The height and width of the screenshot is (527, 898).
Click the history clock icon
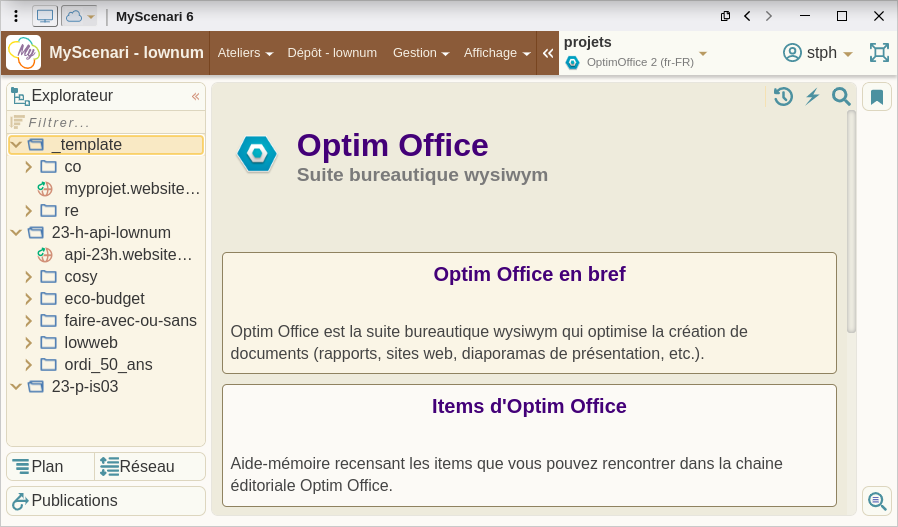coord(783,96)
